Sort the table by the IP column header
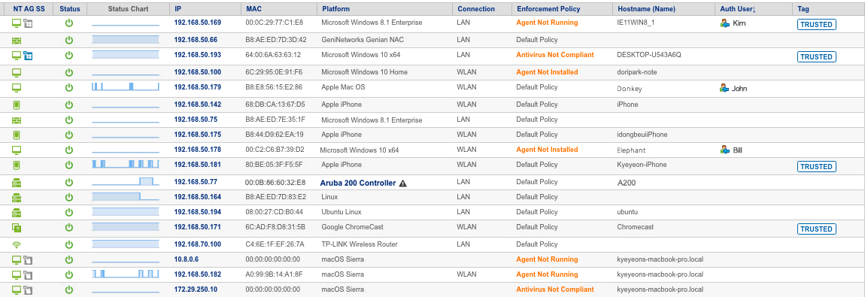 pos(178,9)
